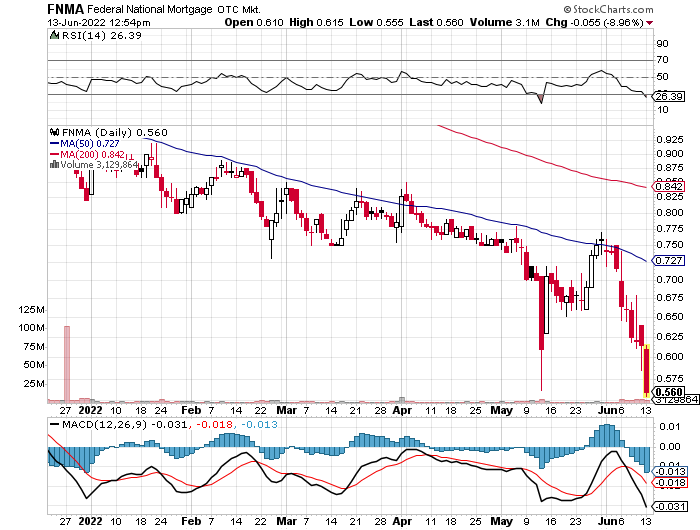Screen dimensions: 700x530
Task: Select the FNMA ticker symbol in header
Action: point(65,9)
